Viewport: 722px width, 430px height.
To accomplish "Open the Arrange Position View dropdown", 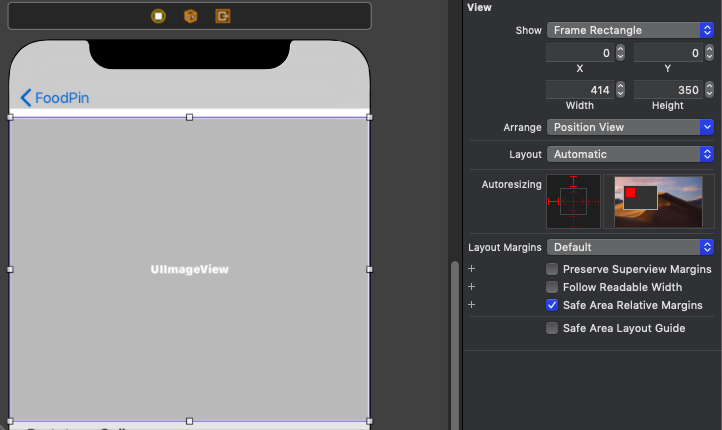I will tap(629, 127).
